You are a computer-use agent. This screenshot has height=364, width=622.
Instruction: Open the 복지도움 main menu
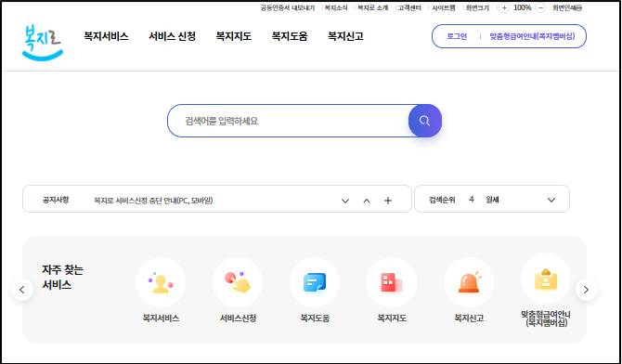point(289,36)
